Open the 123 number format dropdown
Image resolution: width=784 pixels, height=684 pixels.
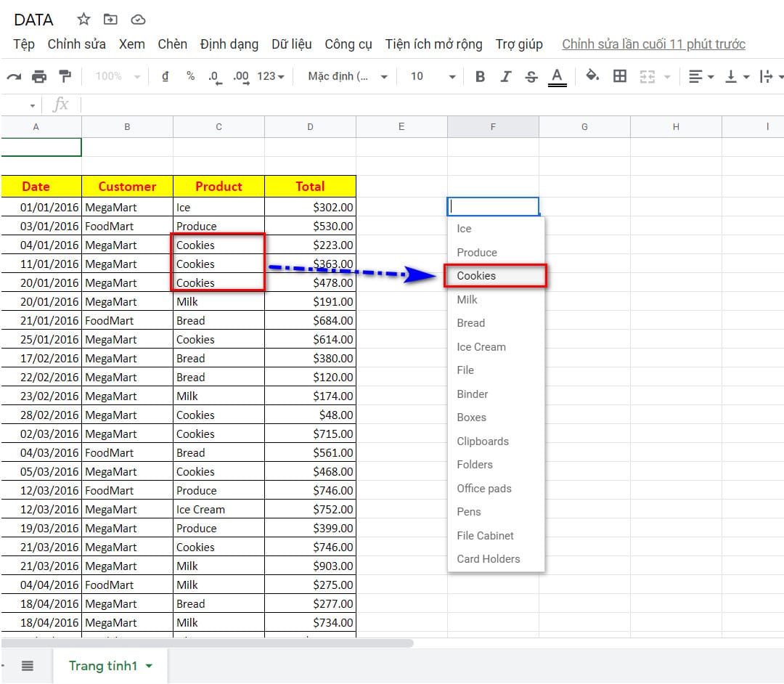(x=271, y=76)
